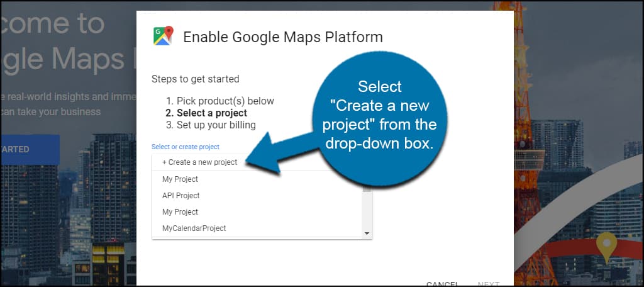This screenshot has width=644, height=287.
Task: Click the 'Enable Google Maps Platform' title
Action: (282, 37)
